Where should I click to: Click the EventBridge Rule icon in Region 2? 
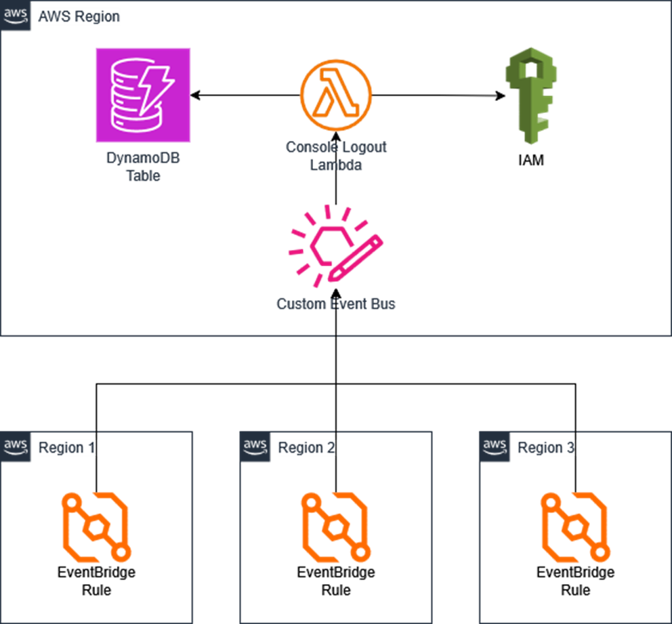(x=336, y=527)
